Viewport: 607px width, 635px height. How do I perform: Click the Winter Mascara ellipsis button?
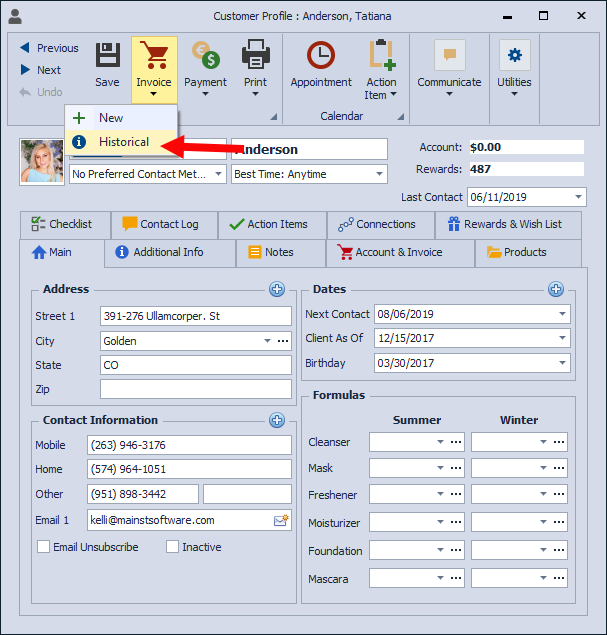click(559, 578)
